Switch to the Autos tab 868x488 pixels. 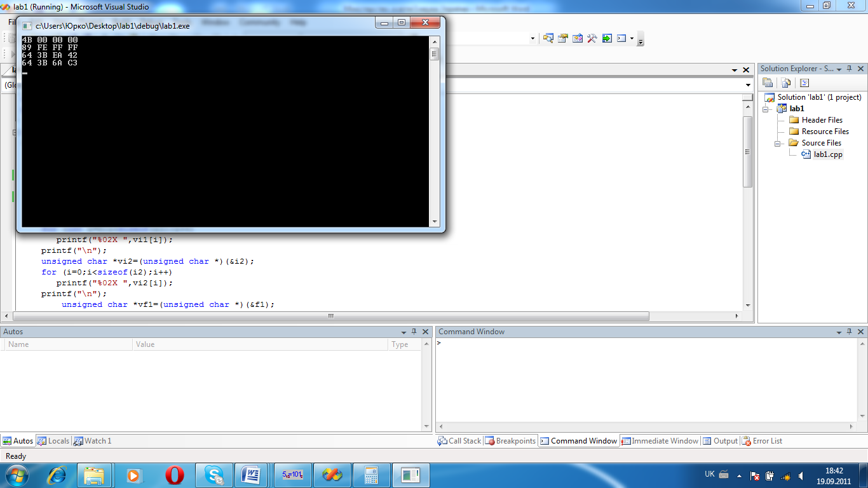tap(18, 441)
